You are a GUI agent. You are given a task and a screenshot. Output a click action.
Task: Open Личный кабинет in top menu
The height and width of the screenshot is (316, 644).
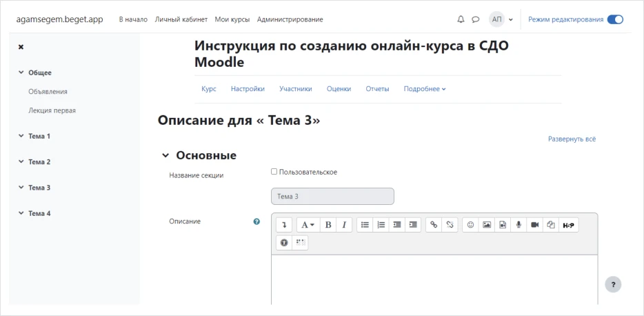coord(181,19)
